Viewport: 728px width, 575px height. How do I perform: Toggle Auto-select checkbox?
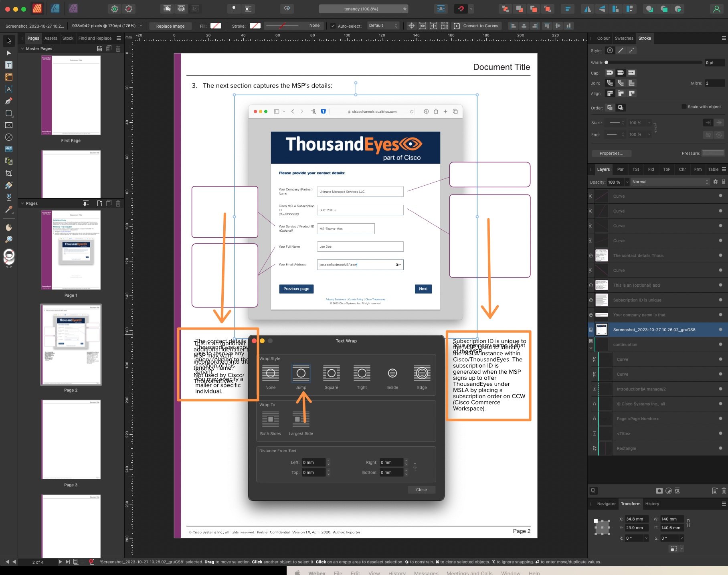click(333, 26)
